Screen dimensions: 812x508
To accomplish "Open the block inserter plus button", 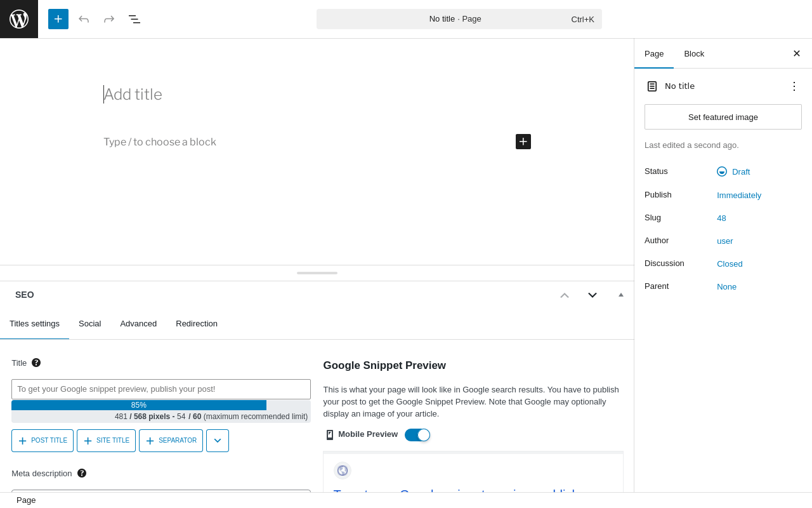I will (58, 19).
